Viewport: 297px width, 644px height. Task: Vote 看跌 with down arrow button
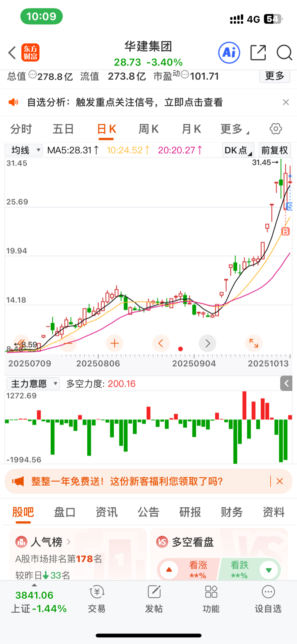point(269,570)
